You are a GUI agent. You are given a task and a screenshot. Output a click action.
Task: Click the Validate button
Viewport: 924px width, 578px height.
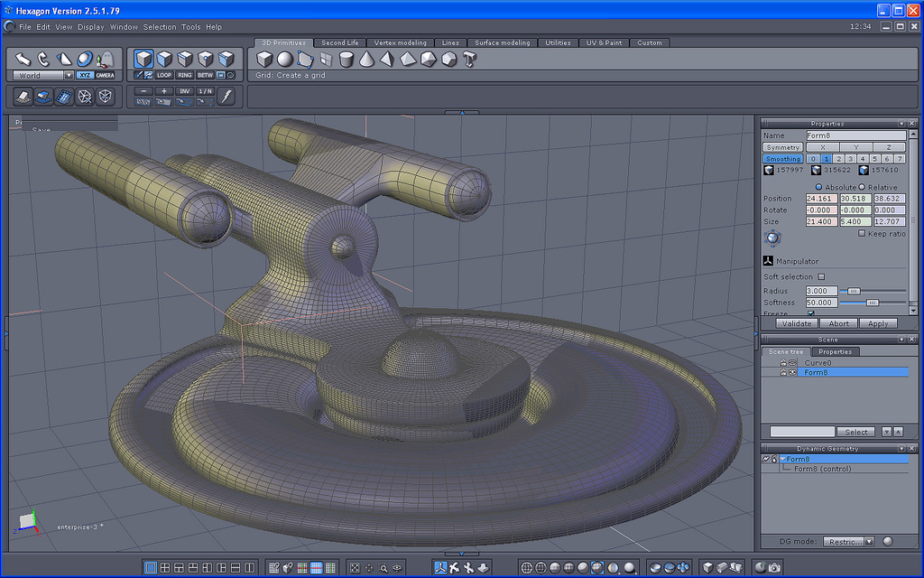797,323
